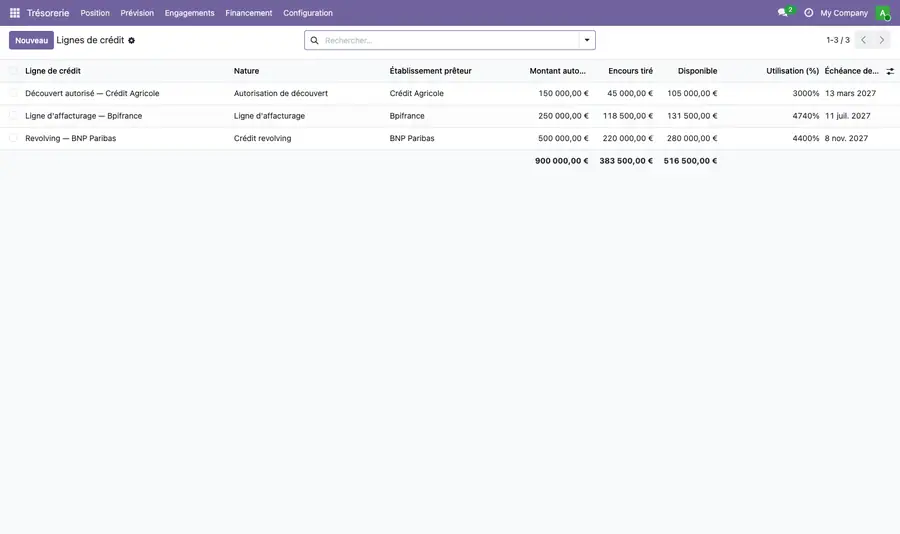The width and height of the screenshot is (900, 534).
Task: Tick the select-all header checkbox
Action: coord(13,71)
